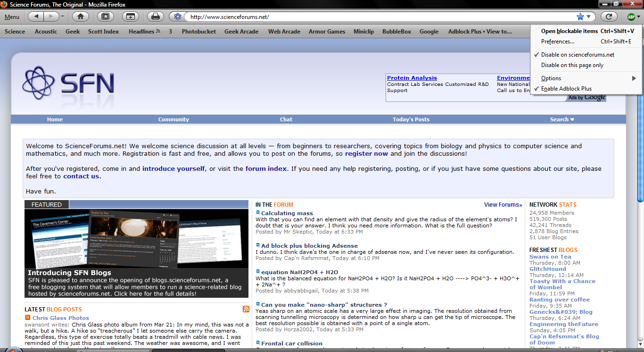The height and width of the screenshot is (352, 644).
Task: Choose Open blockable items from menu
Action: 569,31
